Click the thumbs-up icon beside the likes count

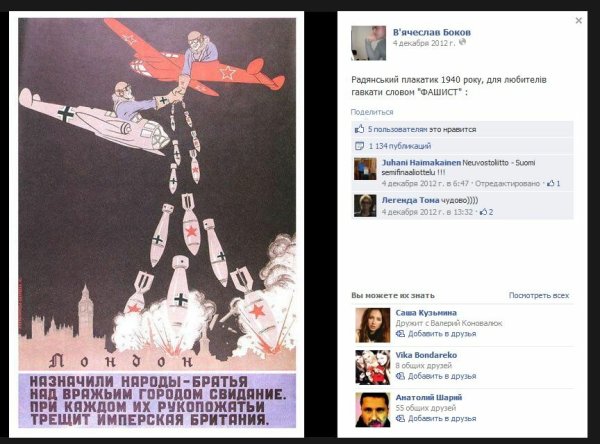[x=359, y=129]
